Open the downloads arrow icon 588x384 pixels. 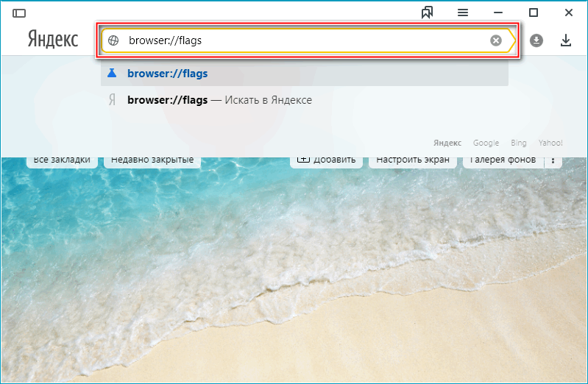(566, 40)
